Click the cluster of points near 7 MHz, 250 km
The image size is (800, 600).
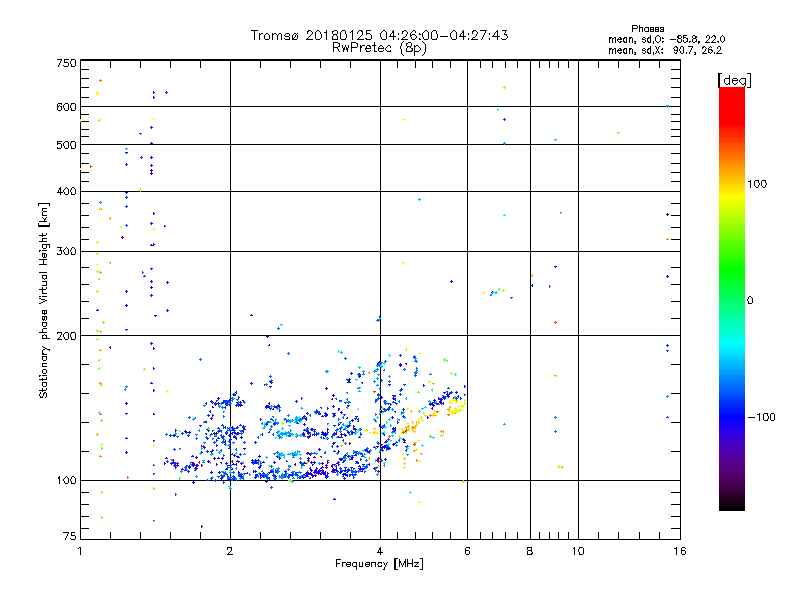click(495, 292)
